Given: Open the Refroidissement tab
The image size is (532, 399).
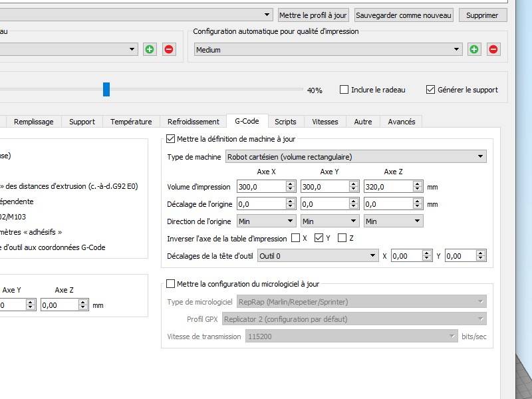Looking at the screenshot, I should click(194, 122).
